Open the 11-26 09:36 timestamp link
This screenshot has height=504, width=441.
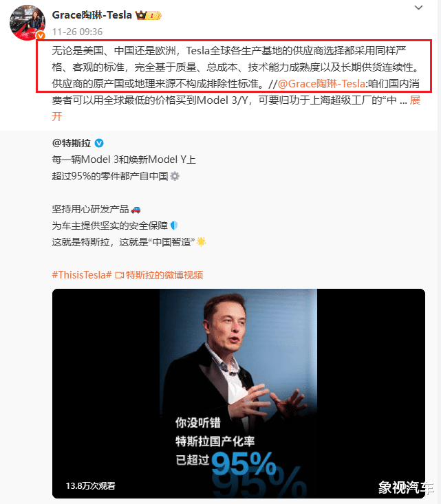[77, 32]
